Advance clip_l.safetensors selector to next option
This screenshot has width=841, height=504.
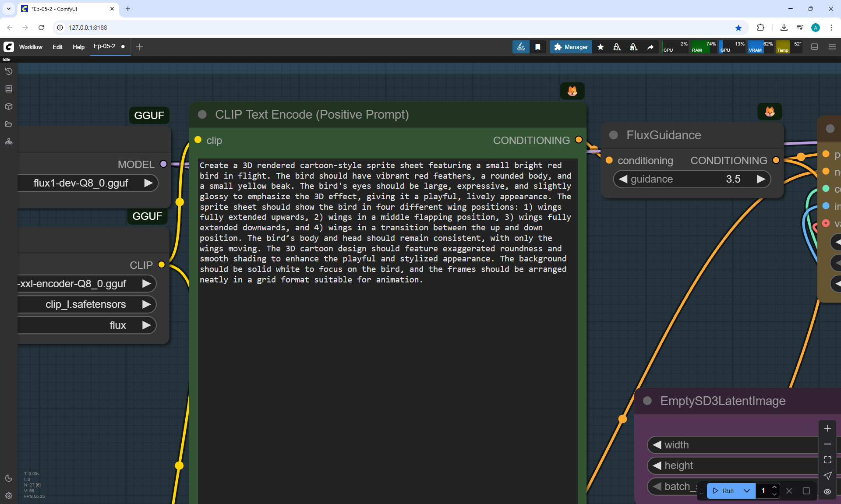tap(146, 304)
